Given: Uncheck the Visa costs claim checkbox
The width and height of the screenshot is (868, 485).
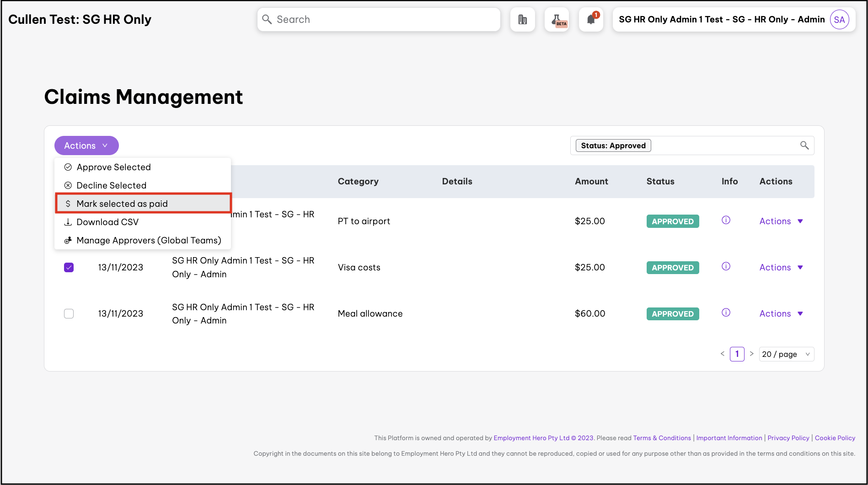Looking at the screenshot, I should [69, 268].
